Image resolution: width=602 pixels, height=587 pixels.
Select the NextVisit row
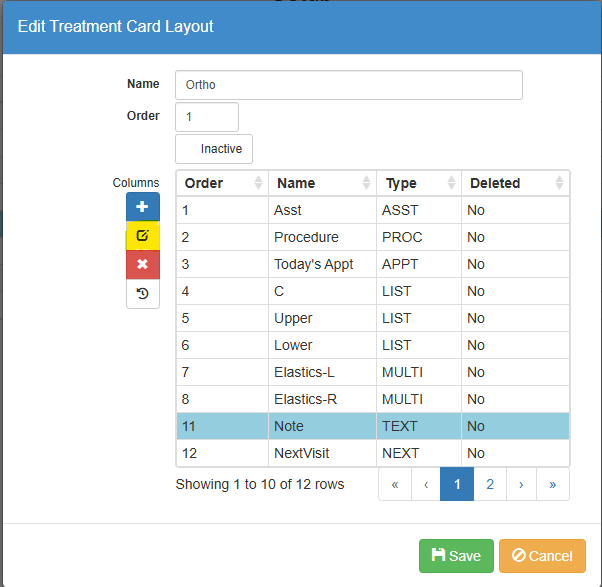(x=373, y=453)
